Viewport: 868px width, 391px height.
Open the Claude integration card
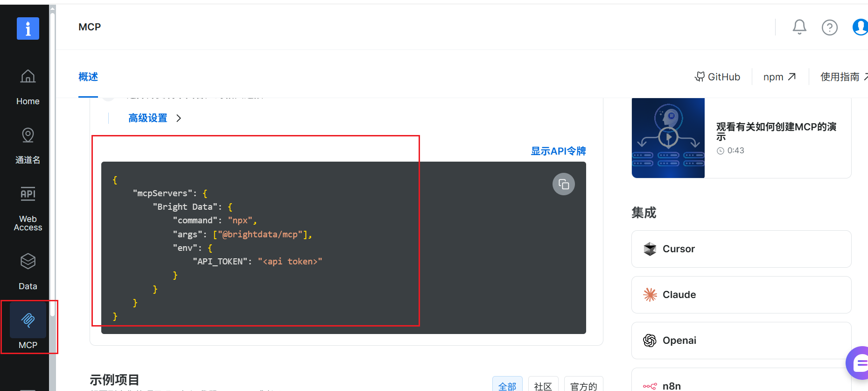(741, 295)
